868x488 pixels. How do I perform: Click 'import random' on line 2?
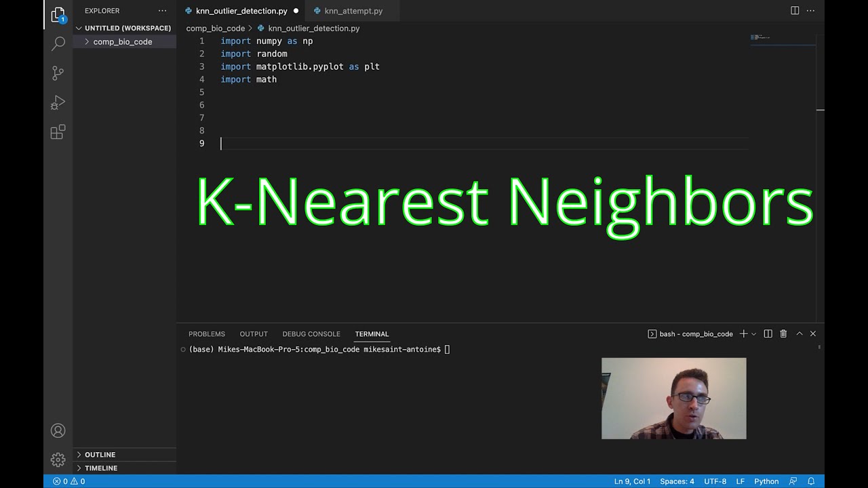[x=254, y=54]
